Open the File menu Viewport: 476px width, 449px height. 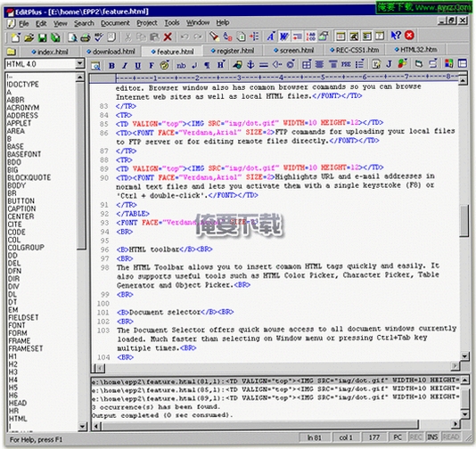click(24, 24)
